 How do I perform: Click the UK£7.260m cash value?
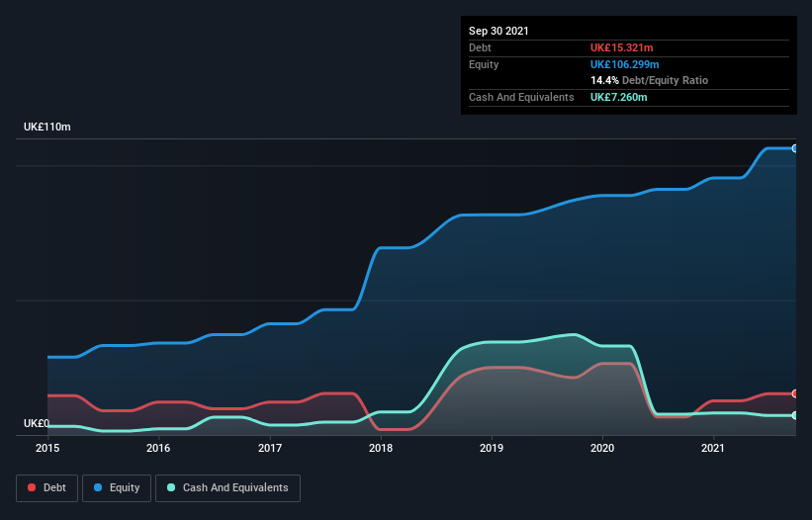pos(619,97)
